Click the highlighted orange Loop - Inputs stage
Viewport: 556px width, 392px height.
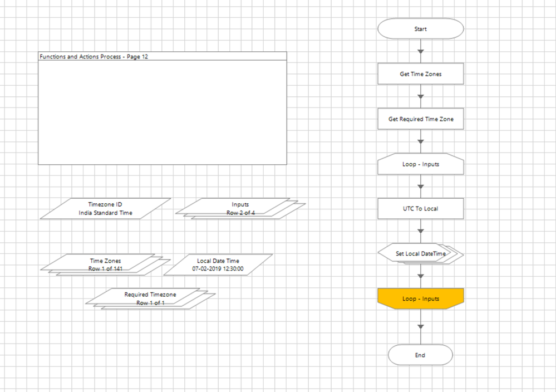421,298
